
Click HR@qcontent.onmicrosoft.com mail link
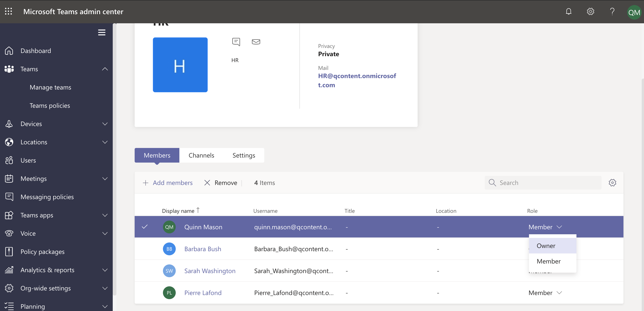pyautogui.click(x=356, y=80)
